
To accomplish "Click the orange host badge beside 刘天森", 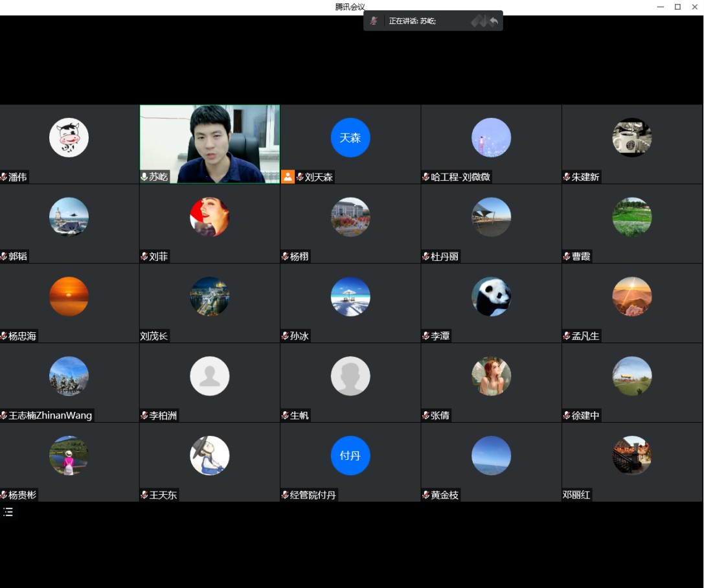I will pyautogui.click(x=288, y=177).
